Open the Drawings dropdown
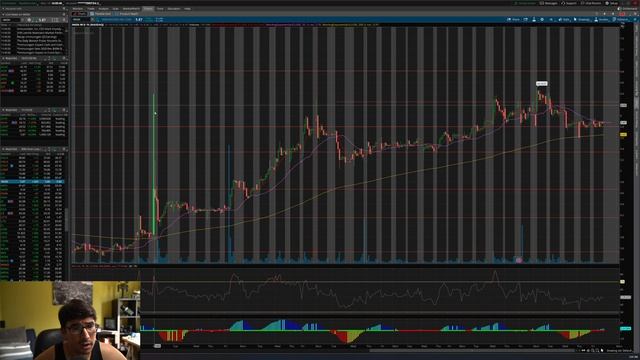Image resolution: width=640 pixels, height=360 pixels. pyautogui.click(x=582, y=20)
